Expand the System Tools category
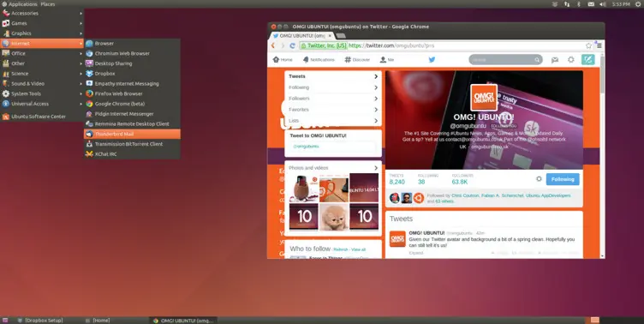 point(42,93)
